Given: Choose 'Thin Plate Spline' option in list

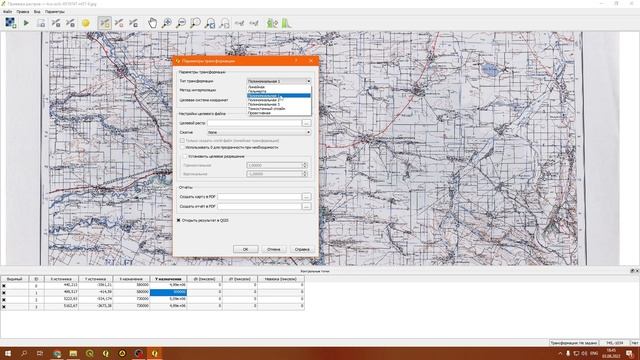Looking at the screenshot, I should [279, 109].
